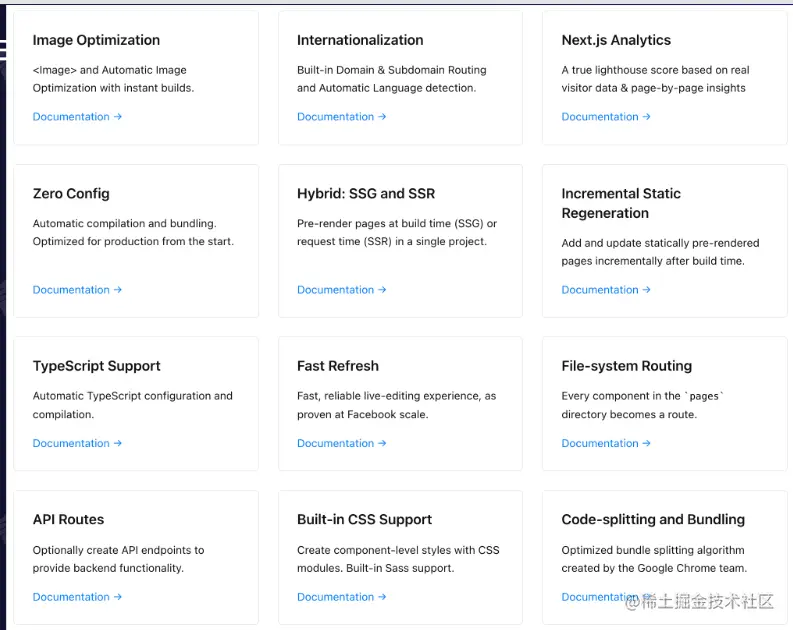Go to File-system Routing Documentation link
The width and height of the screenshot is (793, 630).
coord(606,443)
